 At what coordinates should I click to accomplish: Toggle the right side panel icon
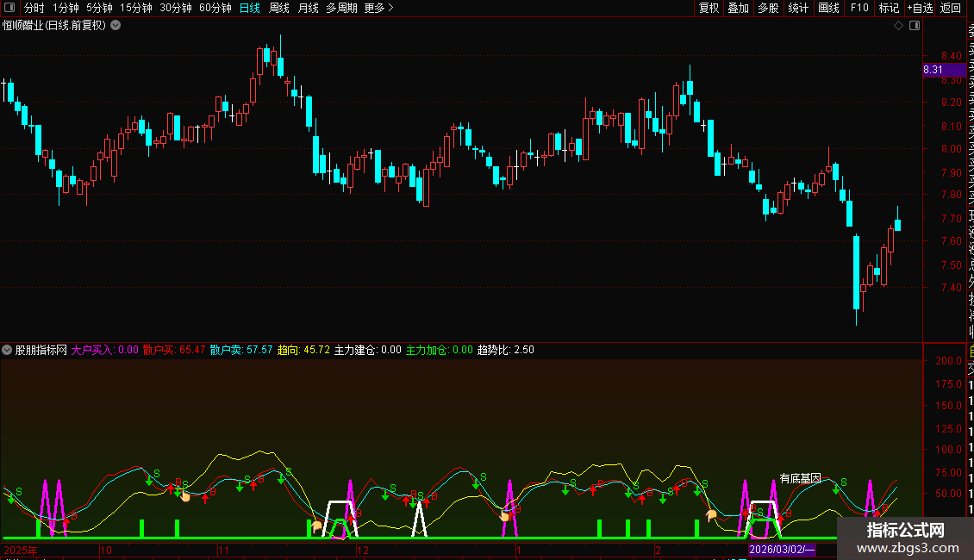click(x=915, y=26)
